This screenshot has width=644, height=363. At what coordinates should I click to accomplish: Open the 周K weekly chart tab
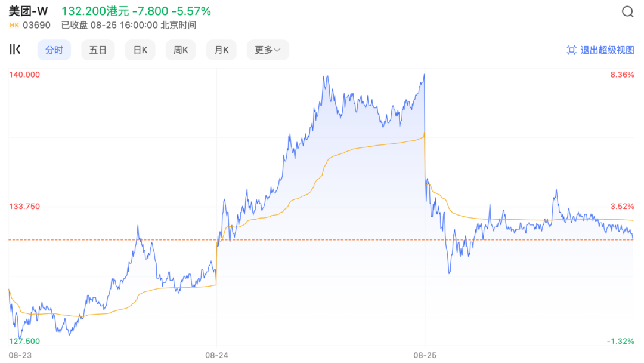[x=181, y=50]
